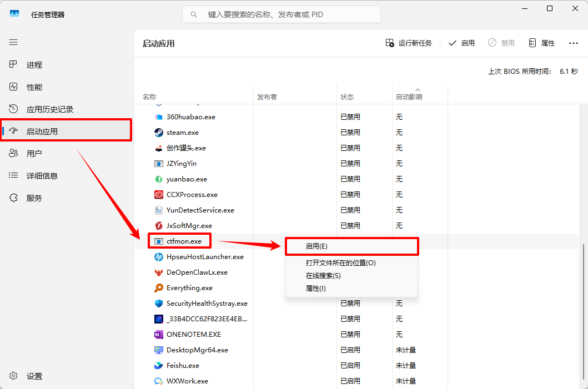Screen dimensions: 588x389
Task: Click the Everything.exe magnifier icon
Action: [159, 288]
